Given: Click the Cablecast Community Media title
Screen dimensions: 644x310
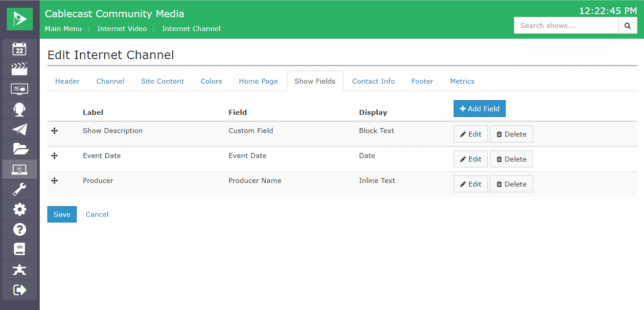Looking at the screenshot, I should pyautogui.click(x=115, y=14).
